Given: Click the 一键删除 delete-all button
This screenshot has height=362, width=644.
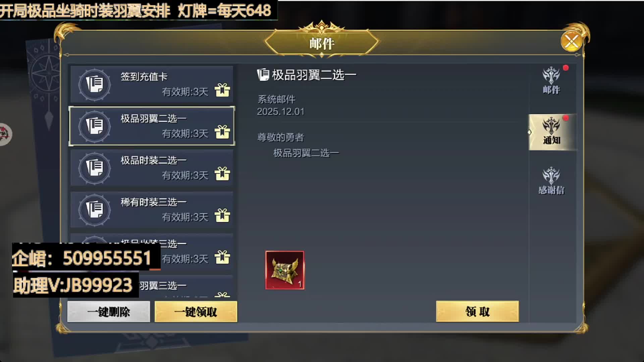Looking at the screenshot, I should point(109,312).
